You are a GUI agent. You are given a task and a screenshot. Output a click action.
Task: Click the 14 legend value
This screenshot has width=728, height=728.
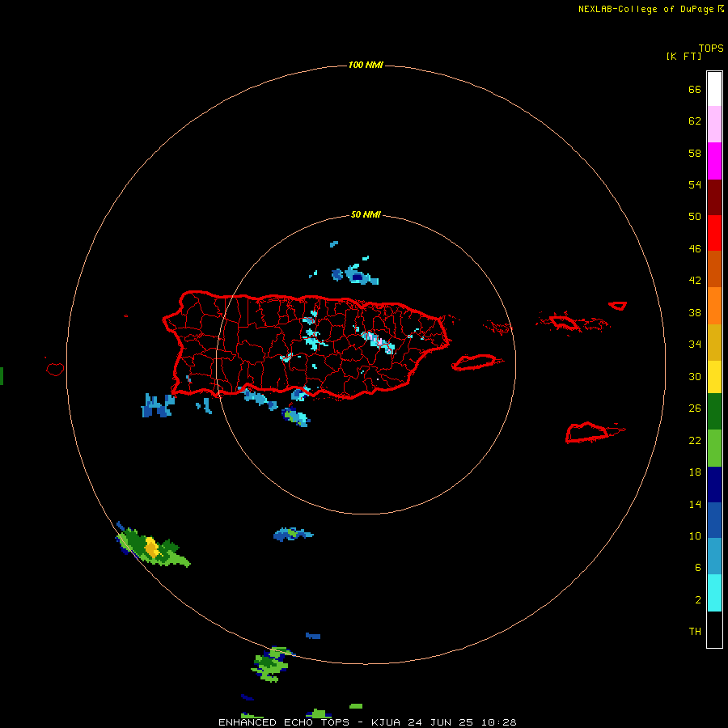[695, 505]
